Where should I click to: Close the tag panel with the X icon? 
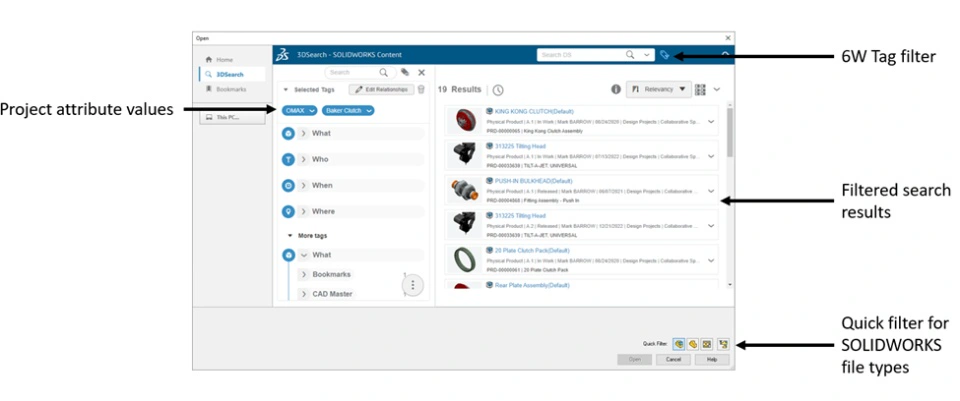421,72
